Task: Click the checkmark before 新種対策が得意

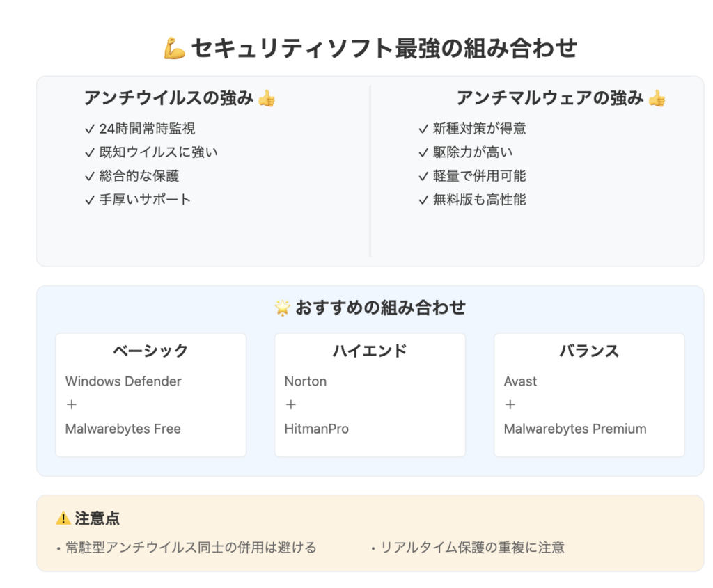Action: point(423,129)
